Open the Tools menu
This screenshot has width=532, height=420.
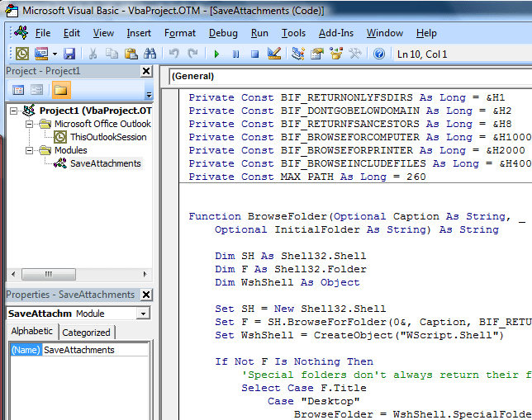point(293,33)
